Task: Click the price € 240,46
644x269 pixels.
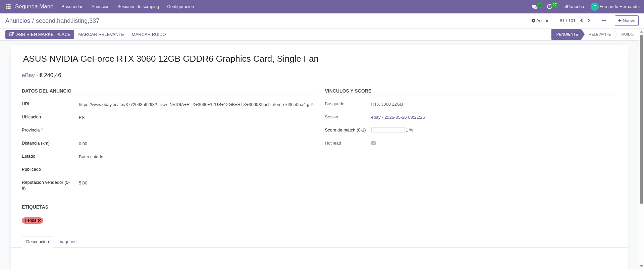Action: click(x=50, y=75)
